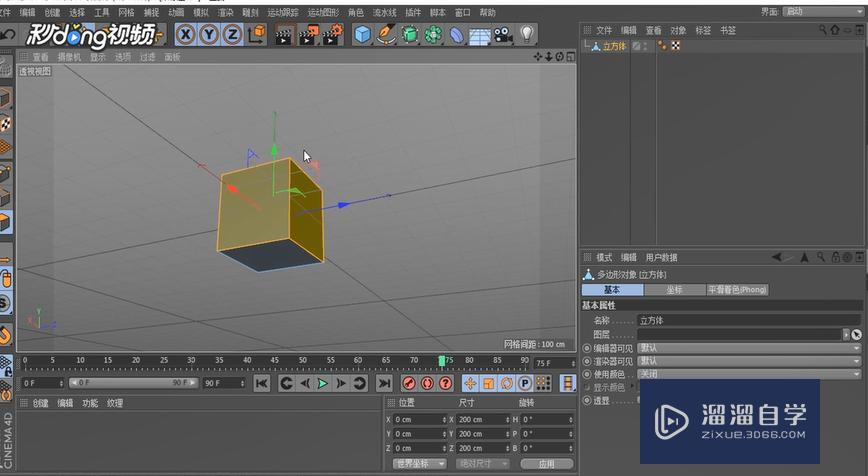Image resolution: width=868 pixels, height=476 pixels.
Task: Toggle the Z axis lock icon
Action: coord(232,35)
